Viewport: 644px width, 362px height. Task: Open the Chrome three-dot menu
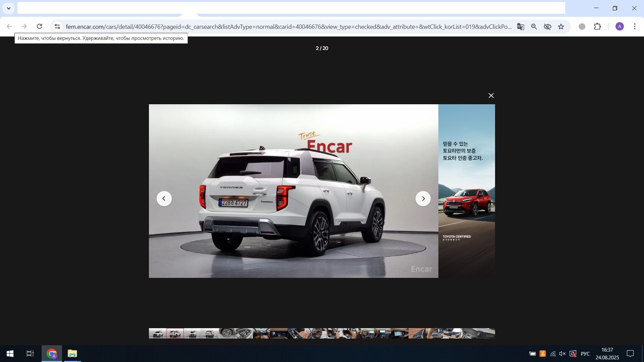(x=635, y=26)
